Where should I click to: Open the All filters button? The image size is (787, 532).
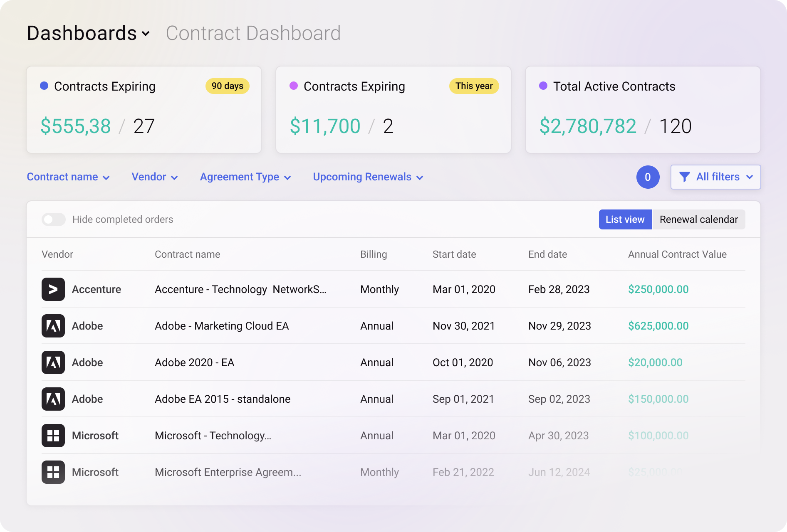[716, 177]
